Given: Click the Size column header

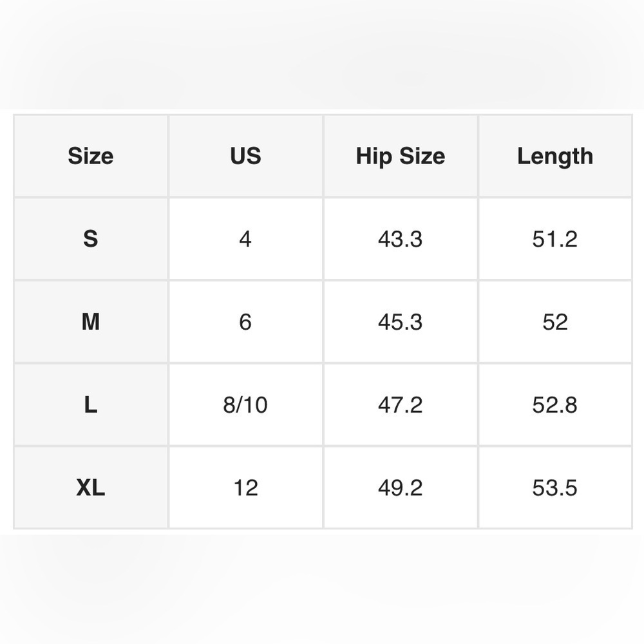Looking at the screenshot, I should click(91, 156).
